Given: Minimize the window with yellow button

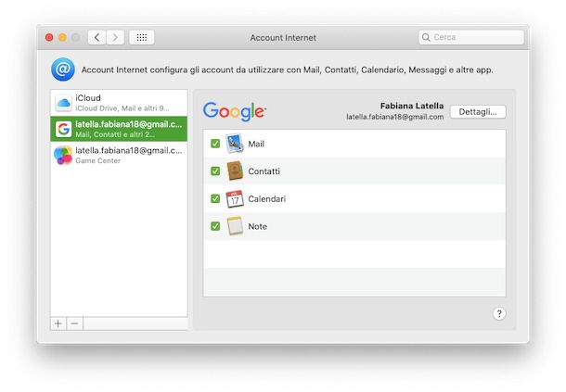Looking at the screenshot, I should click(62, 37).
